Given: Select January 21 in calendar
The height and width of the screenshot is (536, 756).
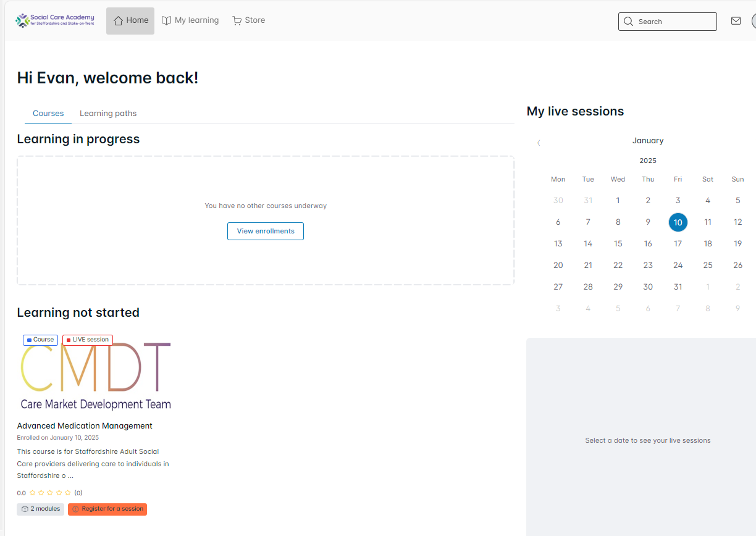Looking at the screenshot, I should coord(588,266).
